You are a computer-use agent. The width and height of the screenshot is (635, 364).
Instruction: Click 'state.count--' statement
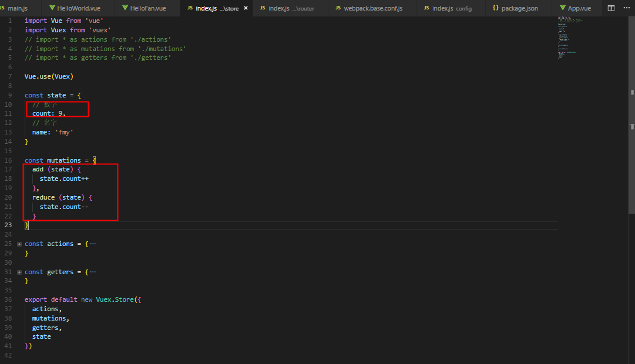64,207
